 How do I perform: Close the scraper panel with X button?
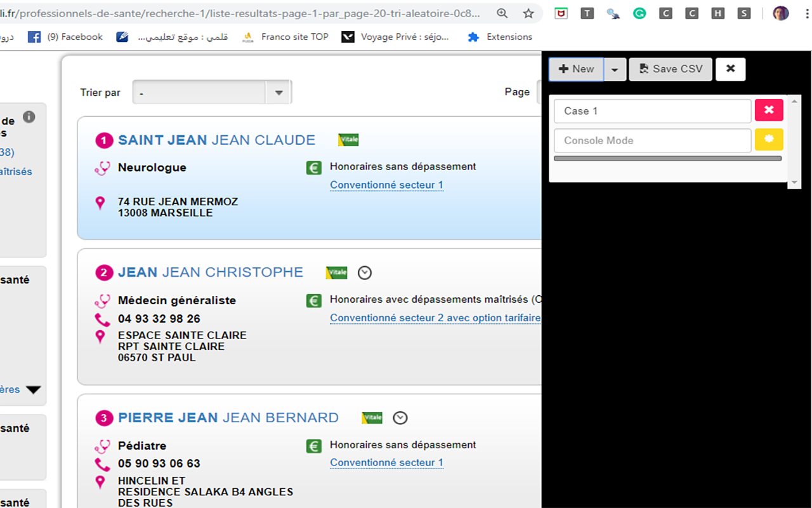point(730,69)
